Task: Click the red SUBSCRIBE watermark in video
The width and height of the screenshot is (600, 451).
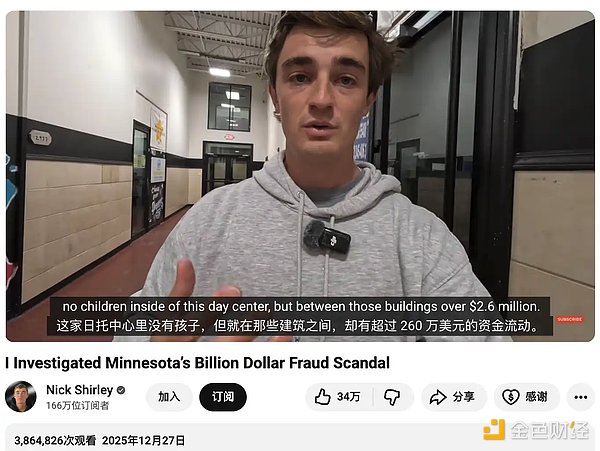Action: [x=569, y=319]
